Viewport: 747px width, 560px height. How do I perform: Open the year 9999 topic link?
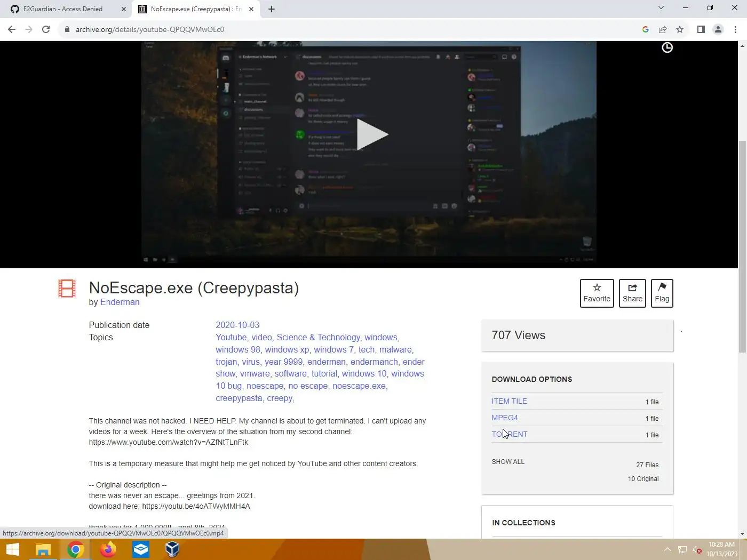(x=283, y=362)
